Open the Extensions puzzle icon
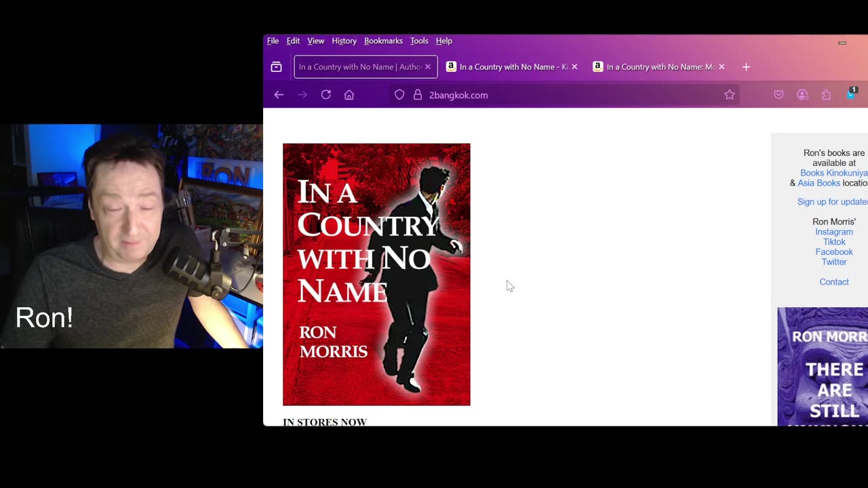The width and height of the screenshot is (868, 488). [826, 95]
